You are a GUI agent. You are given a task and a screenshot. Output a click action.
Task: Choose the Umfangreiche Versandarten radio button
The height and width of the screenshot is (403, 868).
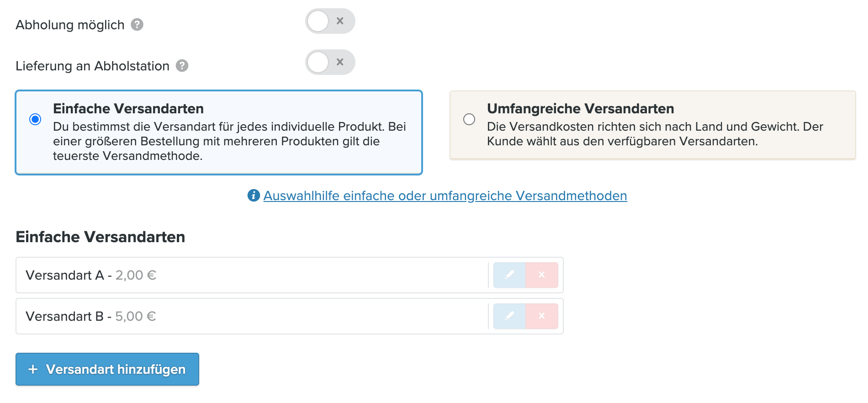pyautogui.click(x=469, y=119)
